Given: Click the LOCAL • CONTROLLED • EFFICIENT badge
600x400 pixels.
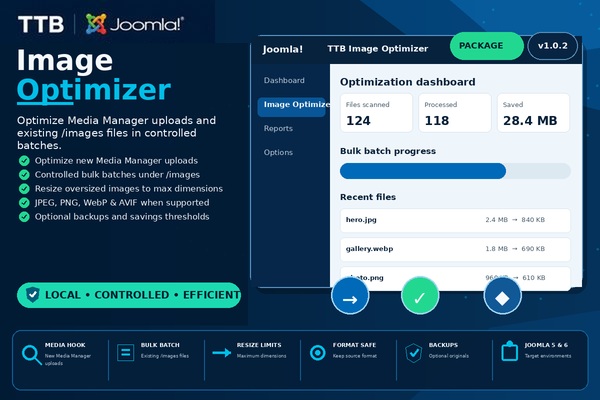Looking at the screenshot, I should click(129, 295).
